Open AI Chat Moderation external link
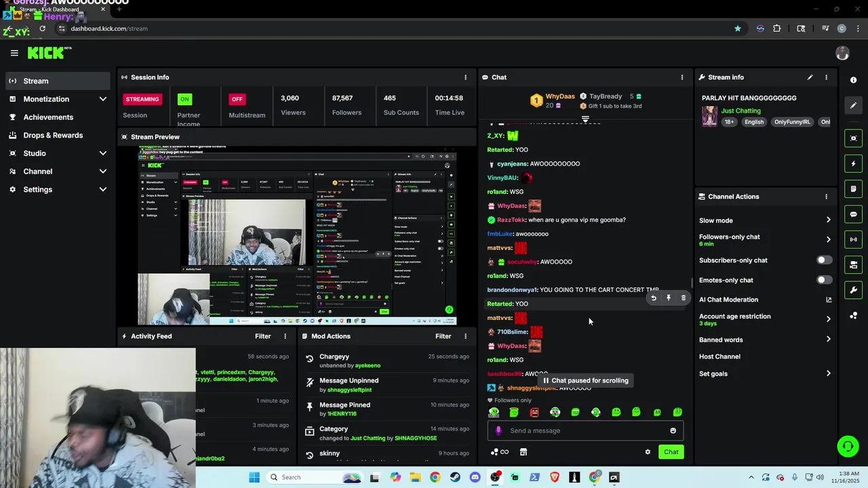This screenshot has height=488, width=868. 828,300
